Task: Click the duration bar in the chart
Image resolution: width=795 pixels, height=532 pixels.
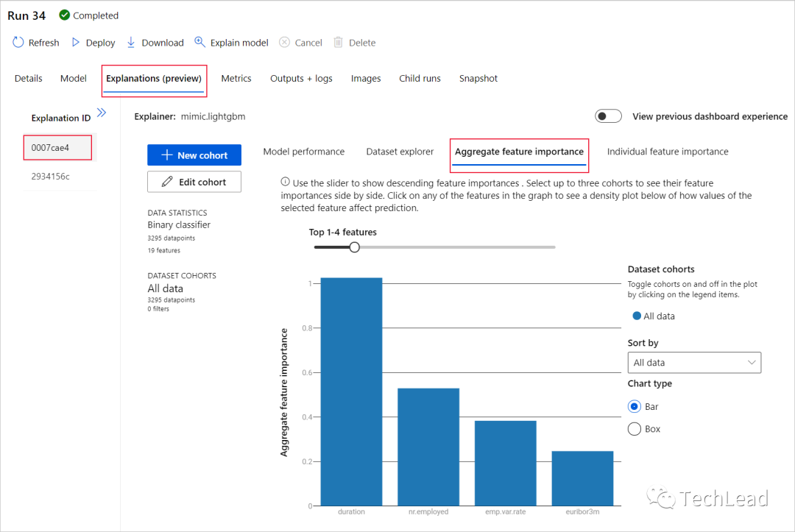Action: 351,390
